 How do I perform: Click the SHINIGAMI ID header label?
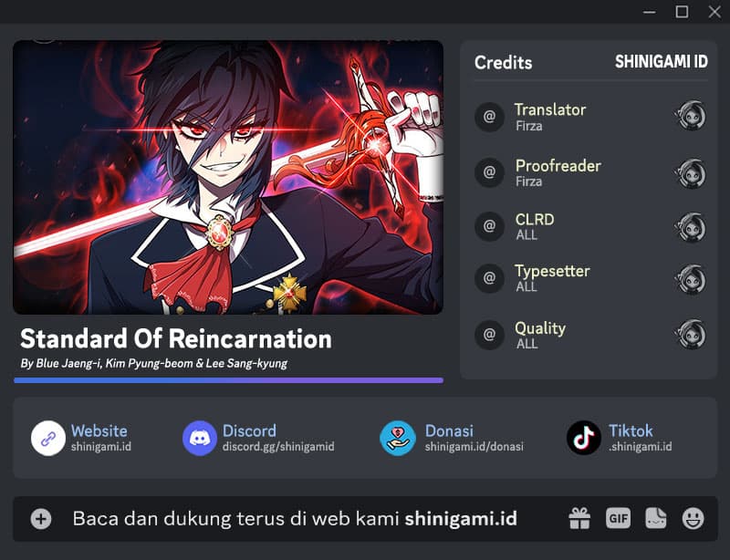pos(661,62)
